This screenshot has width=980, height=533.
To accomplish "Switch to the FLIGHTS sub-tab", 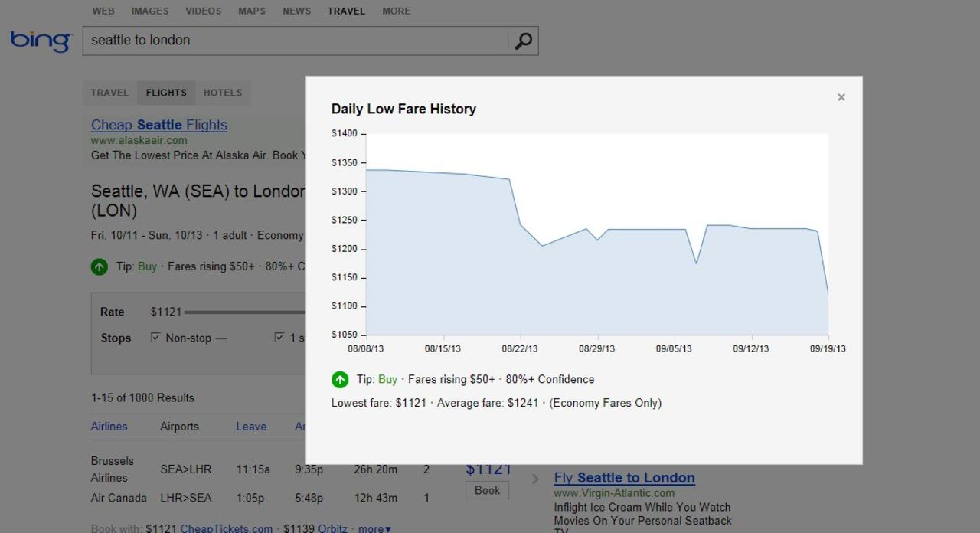I will coord(166,93).
